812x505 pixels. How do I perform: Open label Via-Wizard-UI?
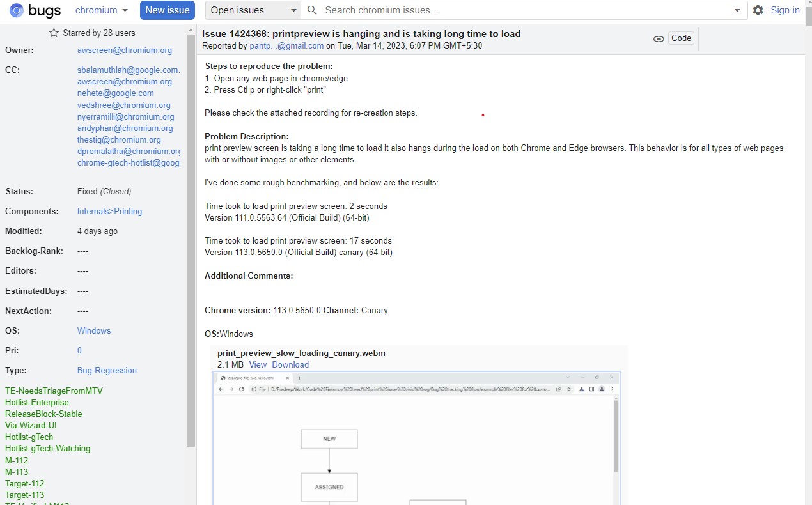click(x=31, y=426)
